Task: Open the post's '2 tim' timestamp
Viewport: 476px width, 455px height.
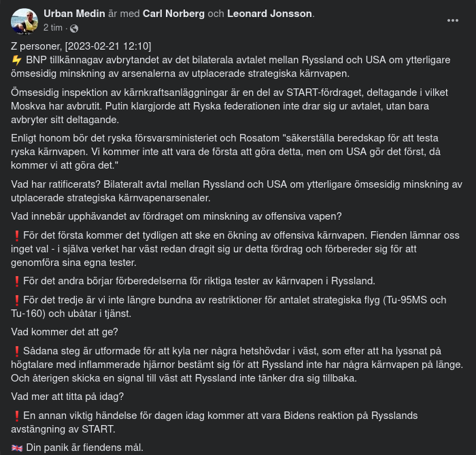Action: (x=53, y=28)
